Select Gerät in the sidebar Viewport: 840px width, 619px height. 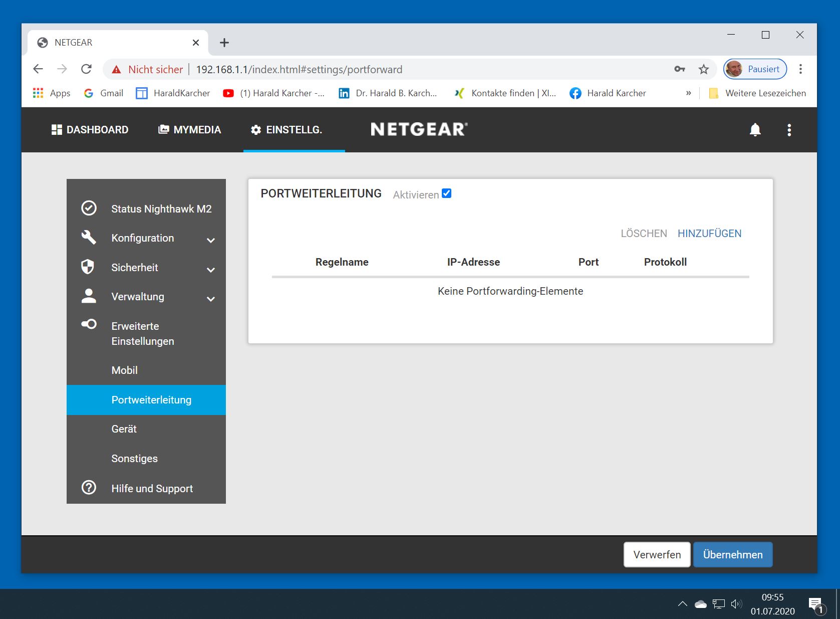124,429
